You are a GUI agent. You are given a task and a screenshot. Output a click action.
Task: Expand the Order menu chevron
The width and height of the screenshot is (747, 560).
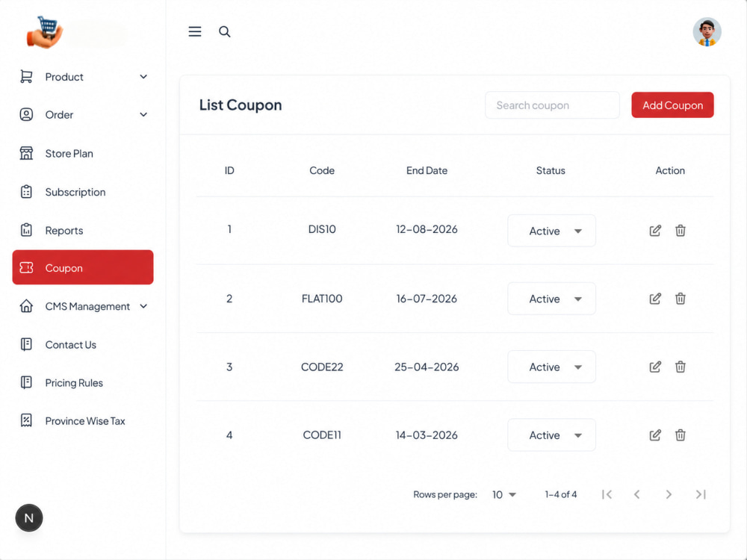pyautogui.click(x=143, y=115)
